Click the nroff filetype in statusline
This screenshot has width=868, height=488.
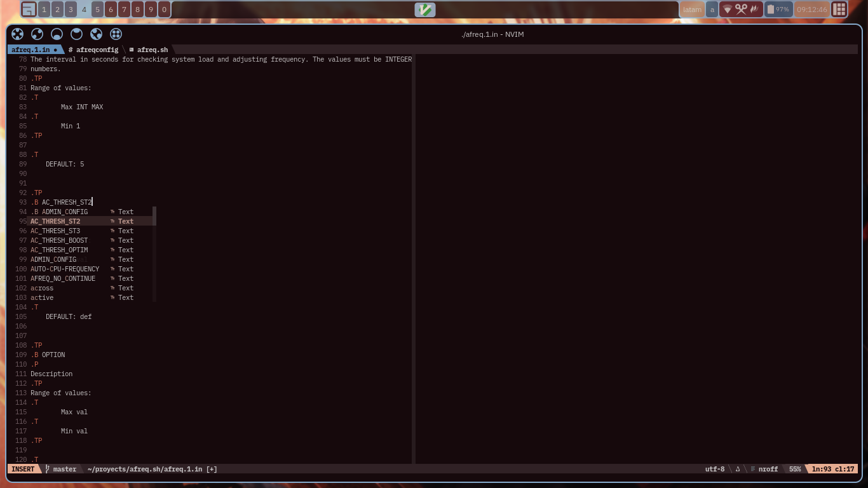[768, 469]
